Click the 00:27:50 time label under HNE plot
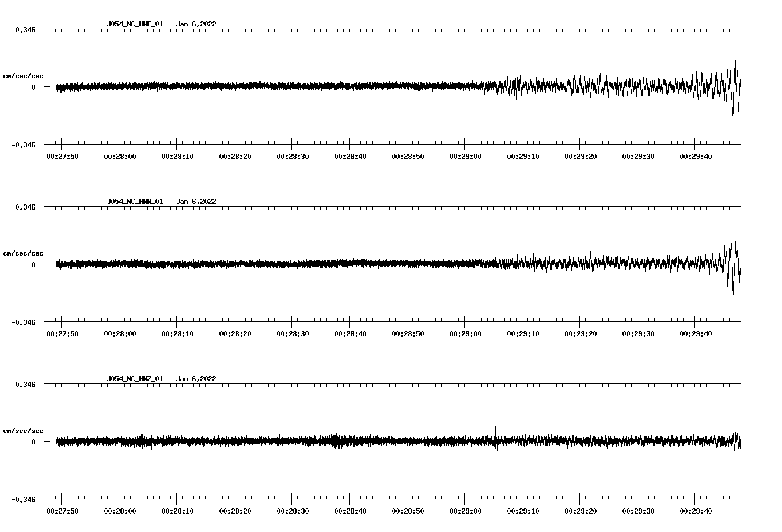The height and width of the screenshot is (532, 782). coord(62,157)
